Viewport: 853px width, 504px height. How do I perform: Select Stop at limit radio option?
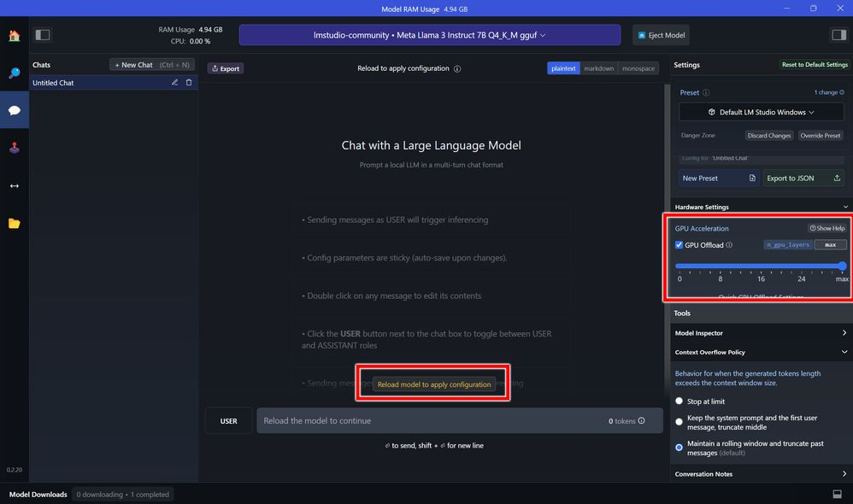click(679, 401)
